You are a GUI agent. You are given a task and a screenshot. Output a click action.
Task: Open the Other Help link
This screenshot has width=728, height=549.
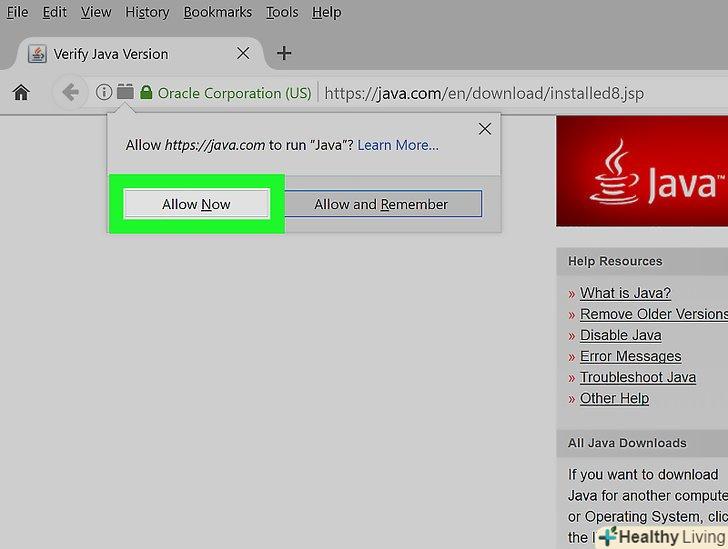coord(614,399)
